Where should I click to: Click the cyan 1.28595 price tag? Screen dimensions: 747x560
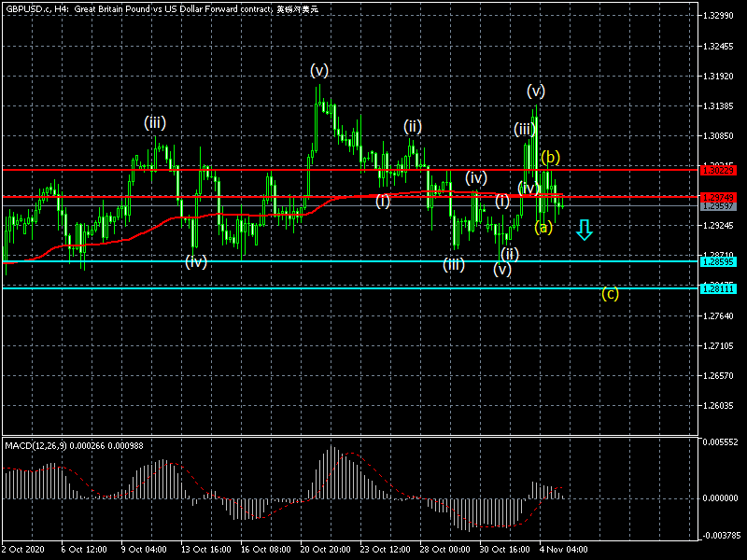point(718,261)
